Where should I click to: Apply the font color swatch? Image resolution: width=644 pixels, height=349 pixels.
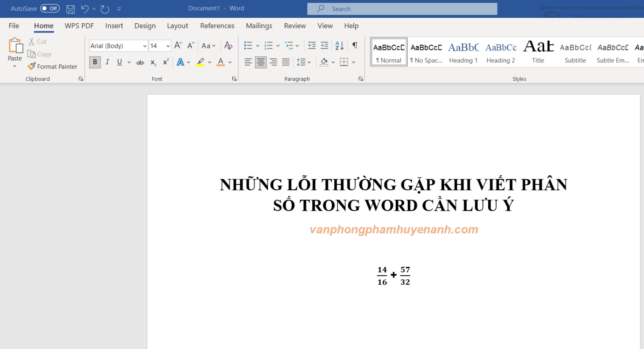221,62
